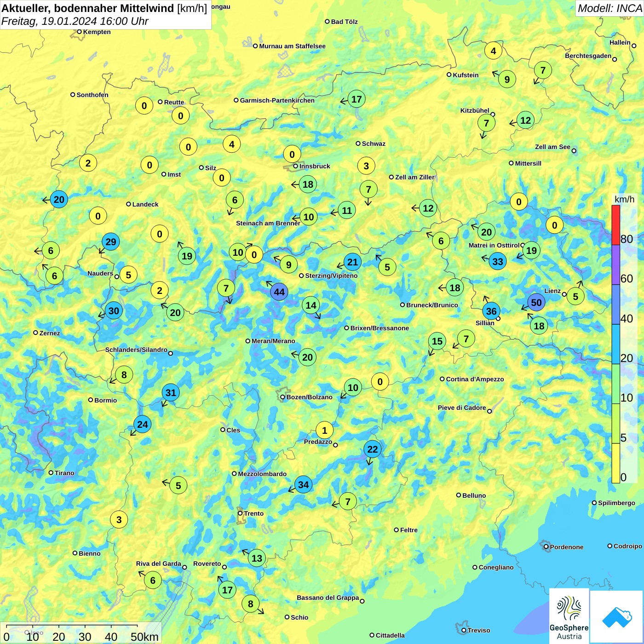Pick the red 80+ km/h legend color

point(615,225)
